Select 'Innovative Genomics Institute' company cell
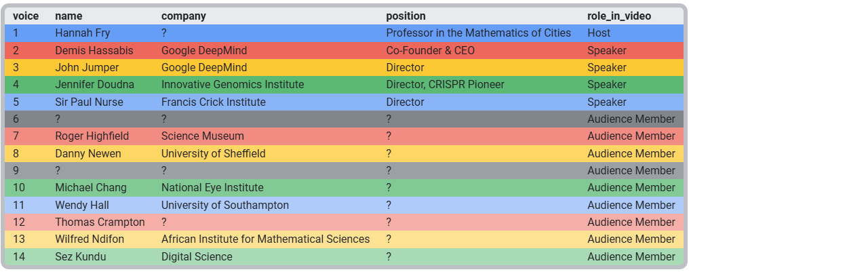The height and width of the screenshot is (274, 868). (x=233, y=85)
